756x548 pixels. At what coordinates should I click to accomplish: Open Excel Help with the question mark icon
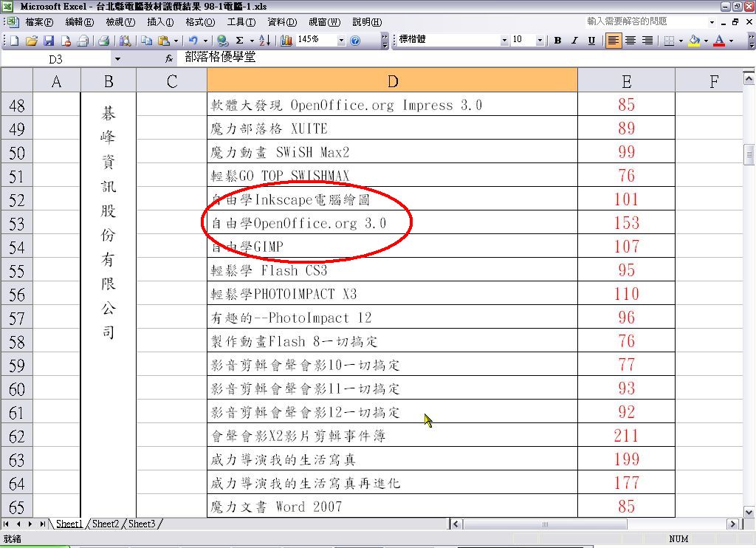click(355, 41)
